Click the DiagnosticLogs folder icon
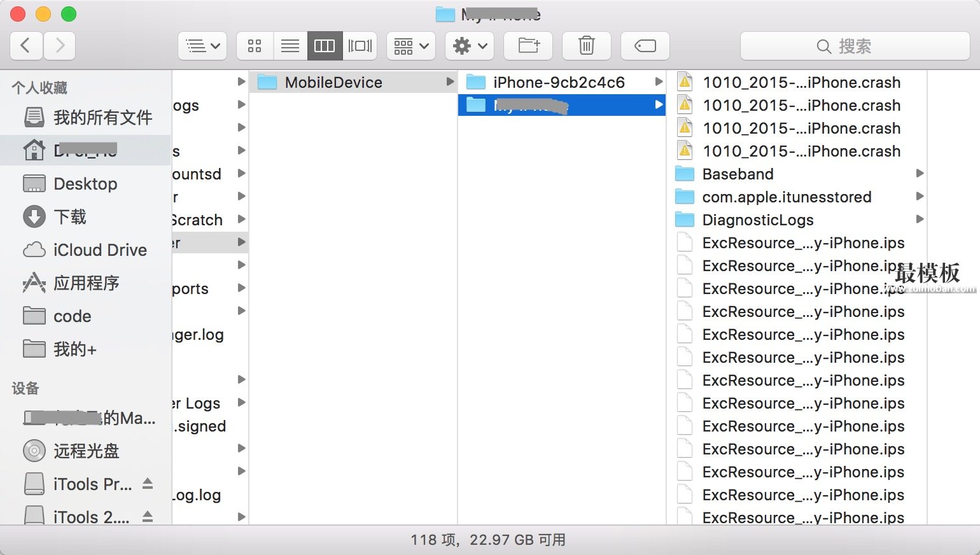Image resolution: width=980 pixels, height=555 pixels. pyautogui.click(x=685, y=220)
